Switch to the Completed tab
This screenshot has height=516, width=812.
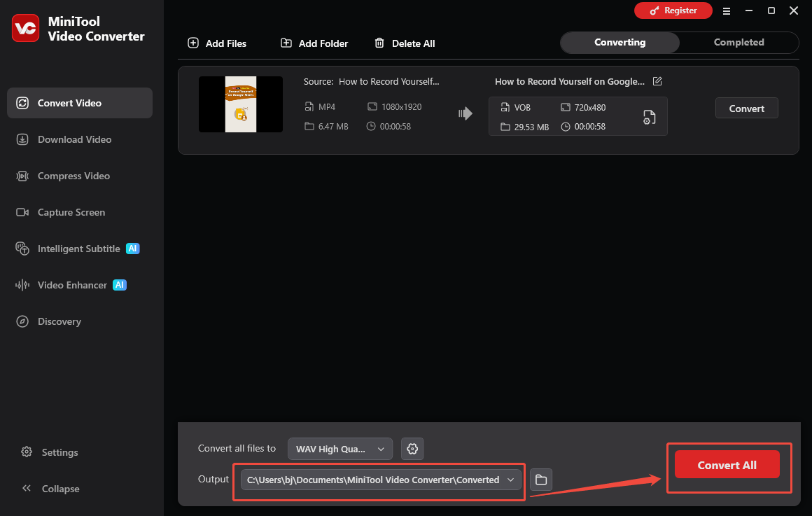coord(739,43)
